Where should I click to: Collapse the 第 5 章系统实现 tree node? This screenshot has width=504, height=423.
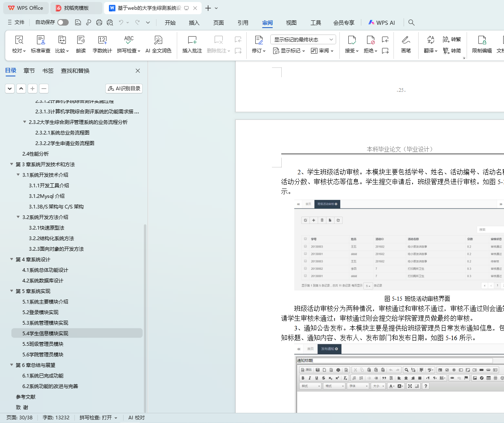pos(12,291)
